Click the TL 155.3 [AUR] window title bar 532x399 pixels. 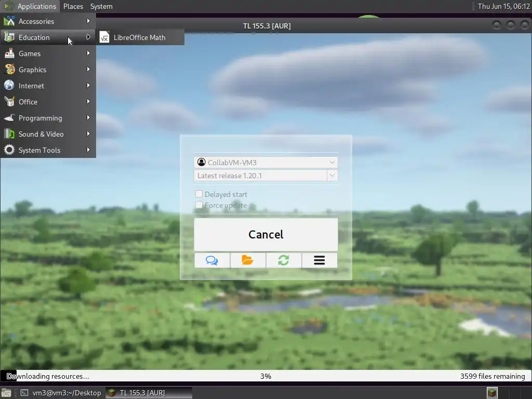tap(267, 26)
